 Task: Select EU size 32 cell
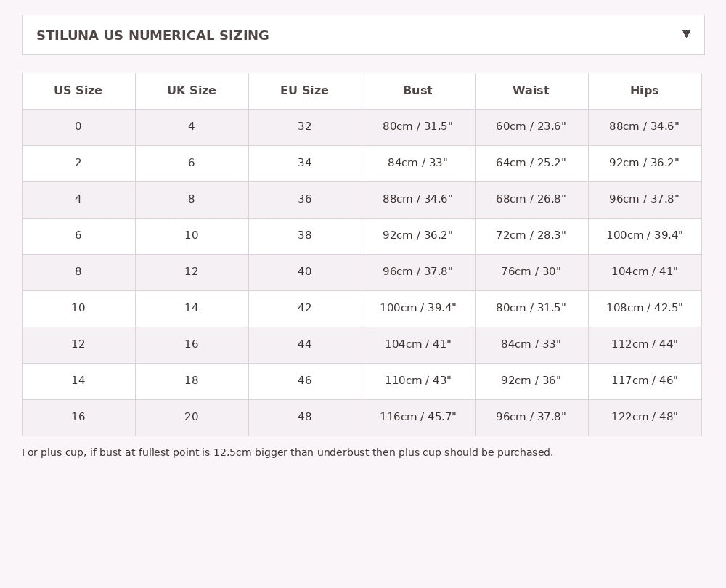point(304,126)
